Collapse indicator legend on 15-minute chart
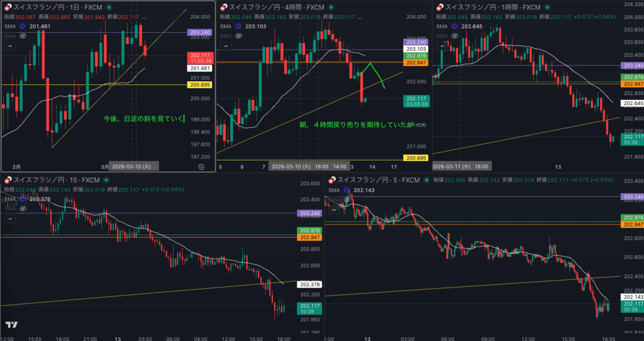The height and width of the screenshot is (341, 644). (9, 219)
